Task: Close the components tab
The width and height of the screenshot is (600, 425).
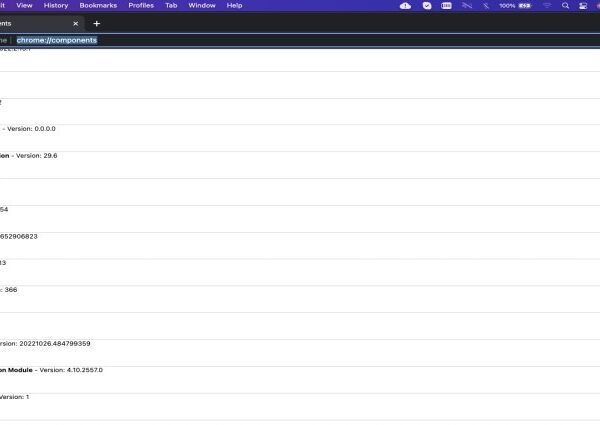Action: [x=75, y=24]
